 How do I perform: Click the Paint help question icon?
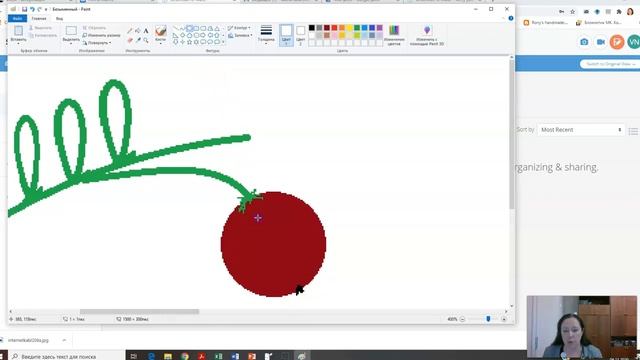511,18
